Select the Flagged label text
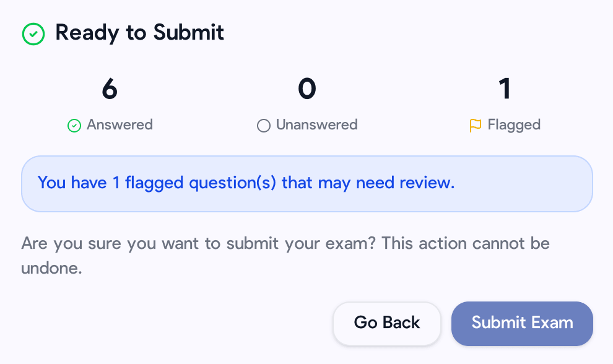Image resolution: width=613 pixels, height=364 pixels. pos(514,125)
